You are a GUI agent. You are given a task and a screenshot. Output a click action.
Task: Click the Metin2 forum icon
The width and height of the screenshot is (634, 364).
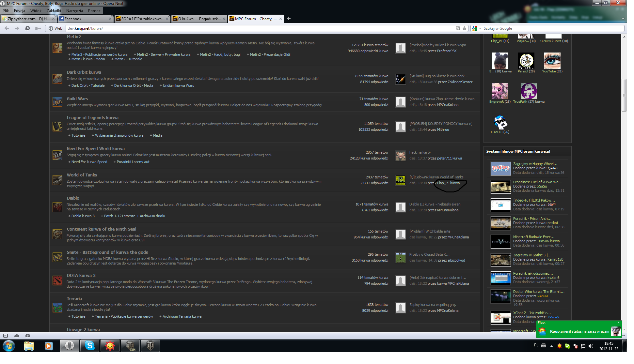point(57,48)
